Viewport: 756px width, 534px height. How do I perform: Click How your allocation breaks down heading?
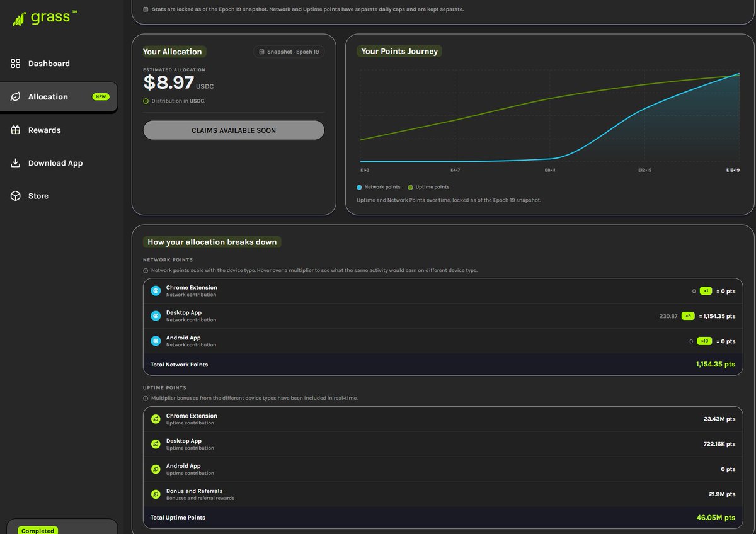[x=212, y=242]
